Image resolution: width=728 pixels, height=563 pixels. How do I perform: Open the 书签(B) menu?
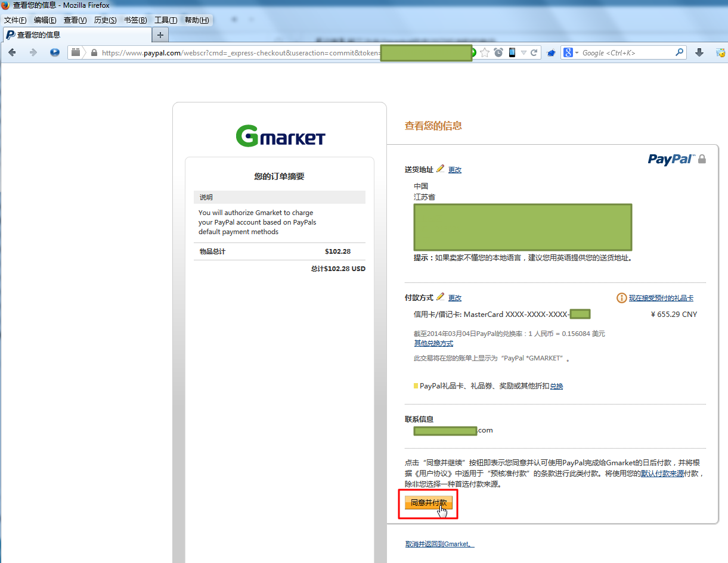pos(135,20)
